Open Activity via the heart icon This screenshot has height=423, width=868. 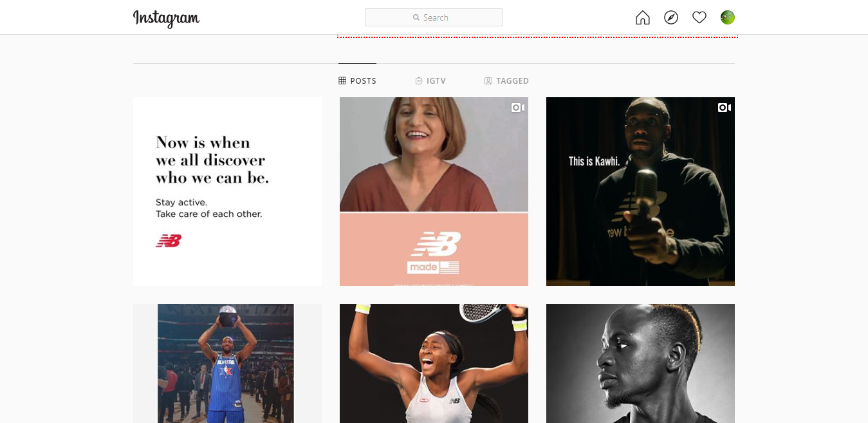point(699,17)
